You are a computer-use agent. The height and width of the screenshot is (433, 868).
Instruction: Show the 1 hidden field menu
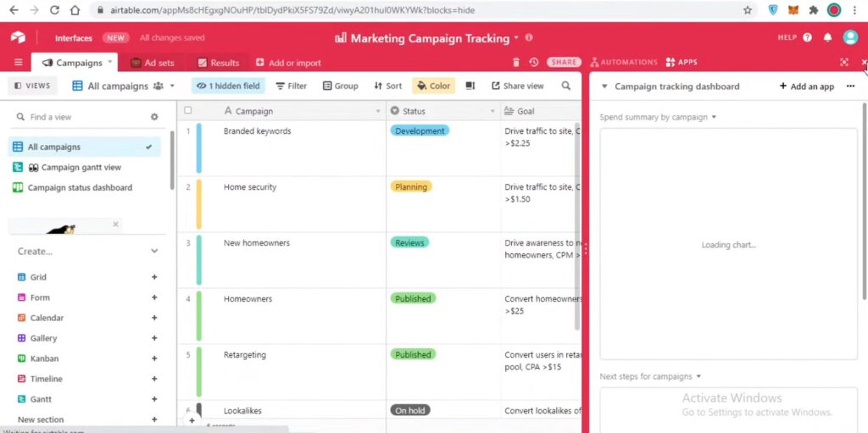(x=228, y=86)
